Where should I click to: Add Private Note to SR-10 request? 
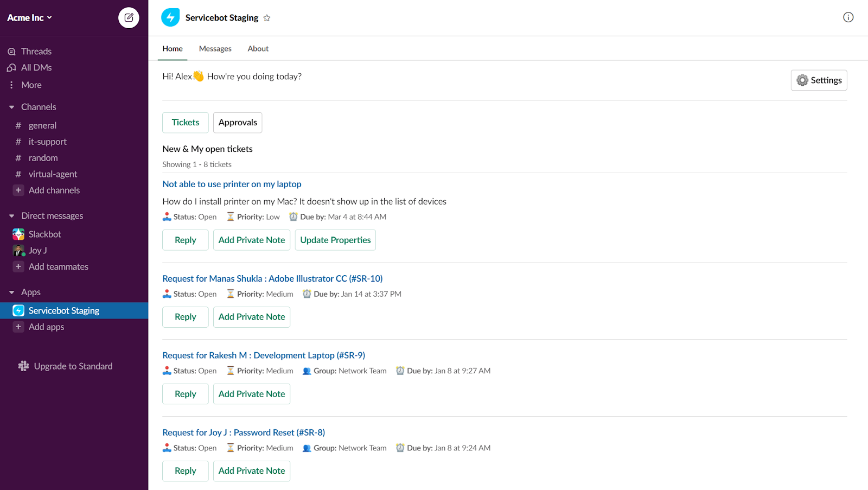point(252,317)
